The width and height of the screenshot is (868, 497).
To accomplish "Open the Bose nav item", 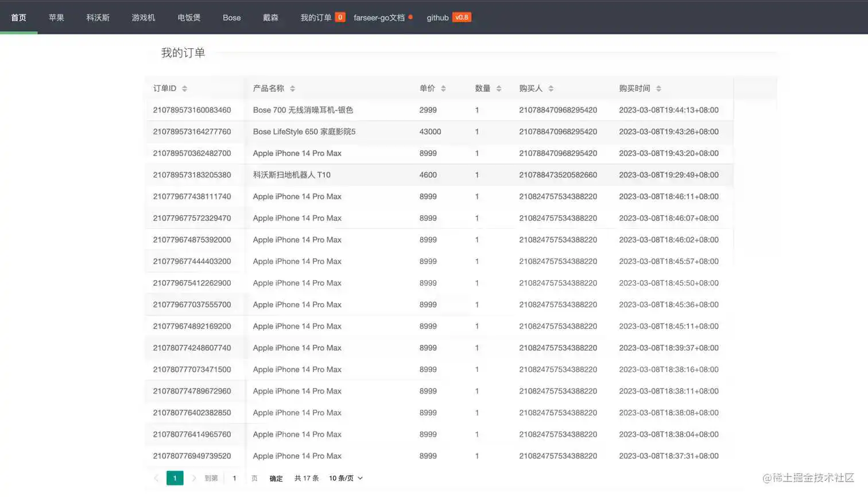I will pyautogui.click(x=232, y=17).
